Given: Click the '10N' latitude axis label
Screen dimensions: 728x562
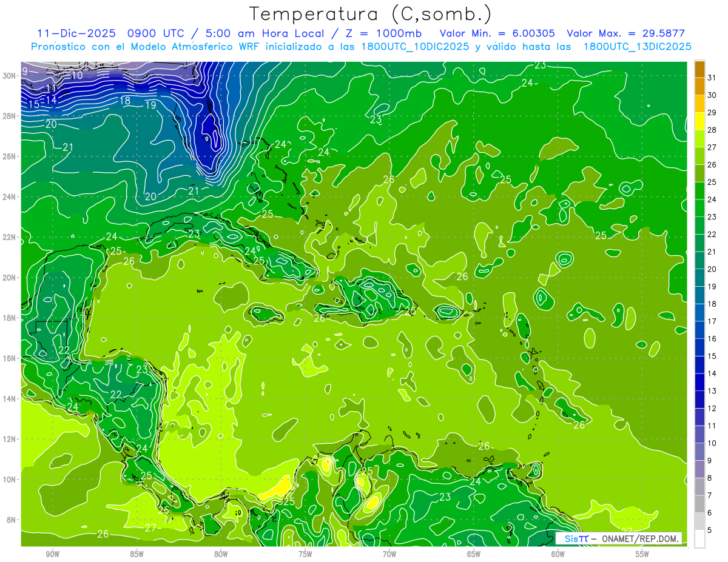Looking at the screenshot, I should 9,479.
